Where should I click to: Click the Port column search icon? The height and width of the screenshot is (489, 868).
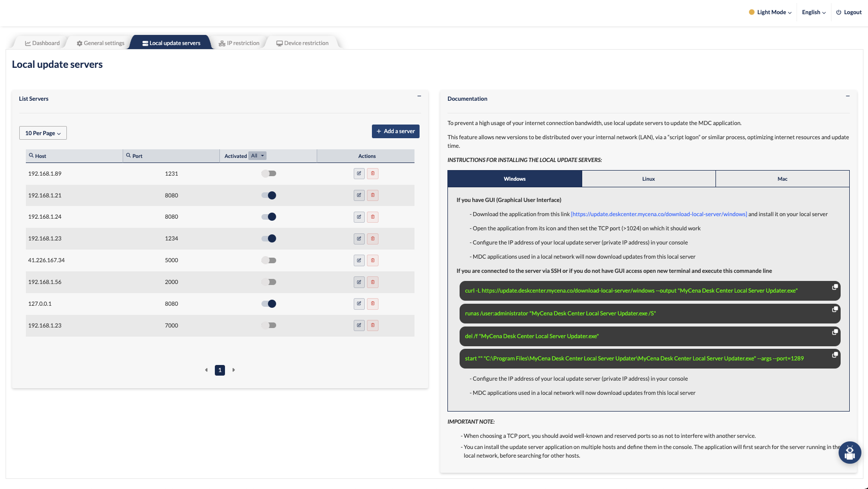[x=129, y=155]
